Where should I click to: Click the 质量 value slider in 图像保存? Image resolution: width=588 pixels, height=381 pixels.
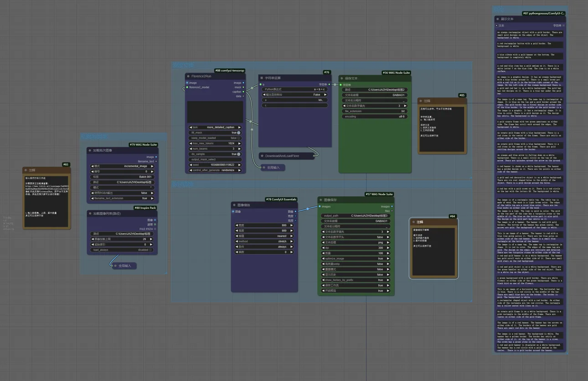coord(356,253)
